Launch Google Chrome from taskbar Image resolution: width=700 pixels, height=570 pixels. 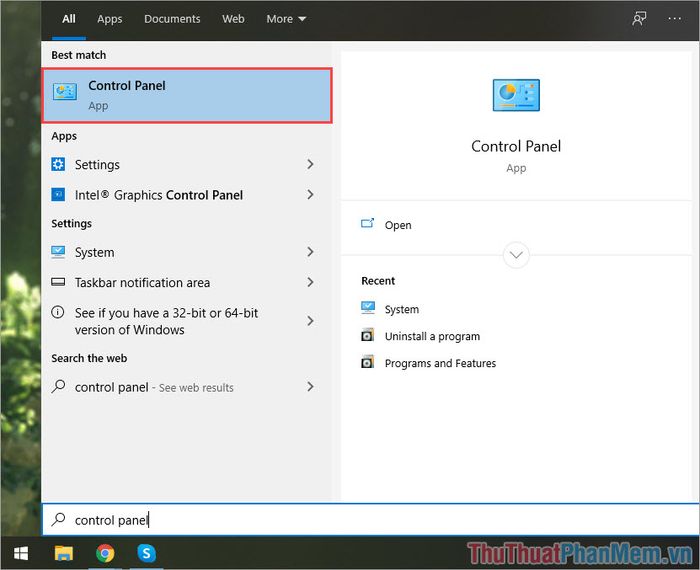[105, 553]
